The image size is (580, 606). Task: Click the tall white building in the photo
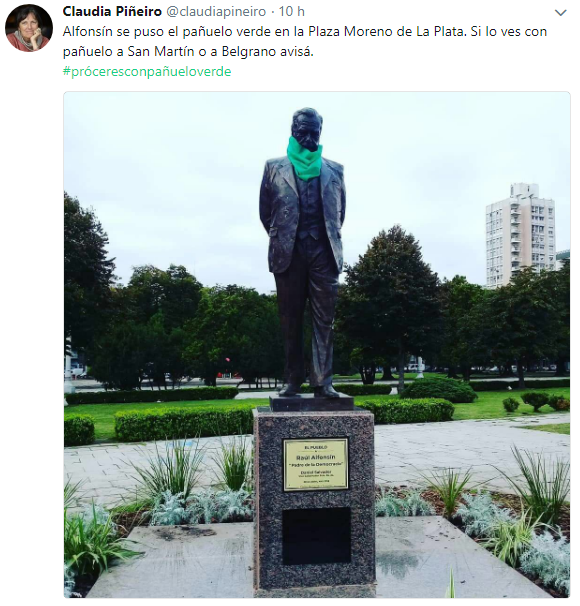[x=520, y=235]
